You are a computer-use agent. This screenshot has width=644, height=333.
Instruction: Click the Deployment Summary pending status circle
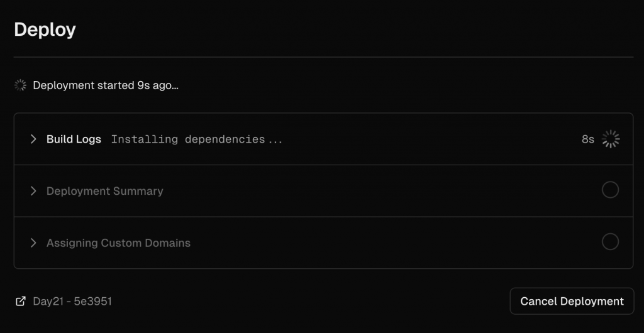pyautogui.click(x=610, y=190)
